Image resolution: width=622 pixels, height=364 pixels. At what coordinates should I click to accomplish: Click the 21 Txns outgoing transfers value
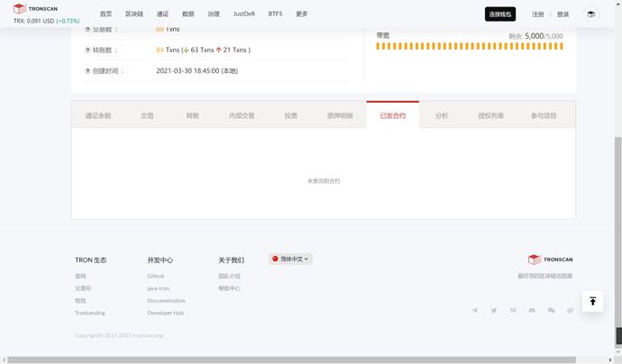coord(234,50)
